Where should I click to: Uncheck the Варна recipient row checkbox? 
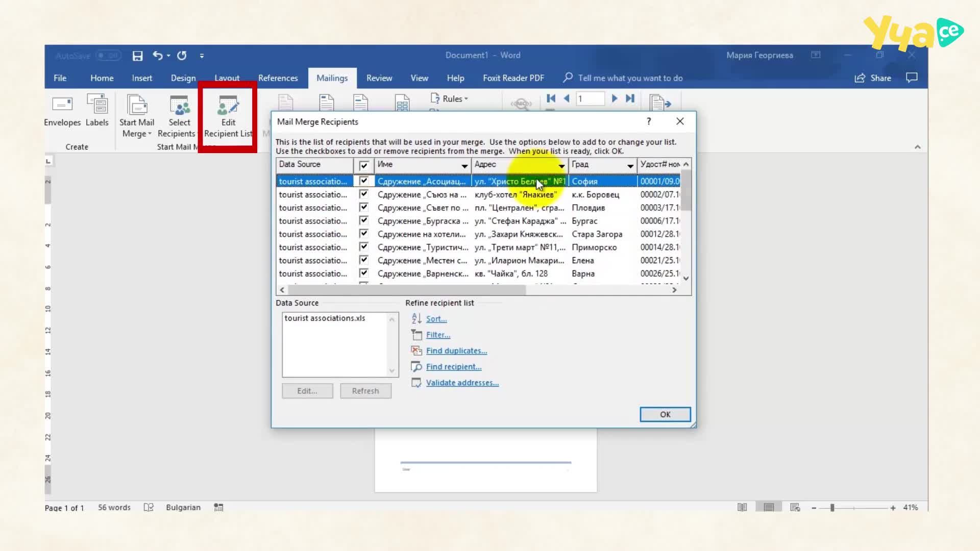tap(364, 273)
